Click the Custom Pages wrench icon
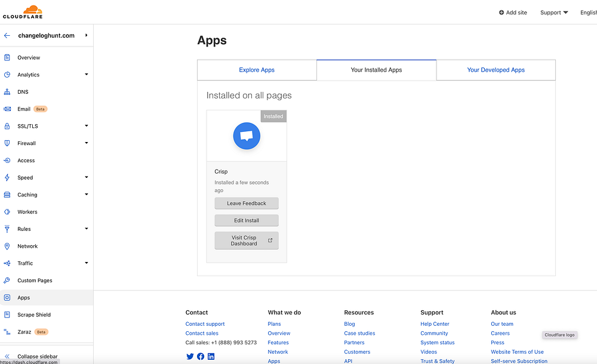The image size is (597, 364). (7, 280)
